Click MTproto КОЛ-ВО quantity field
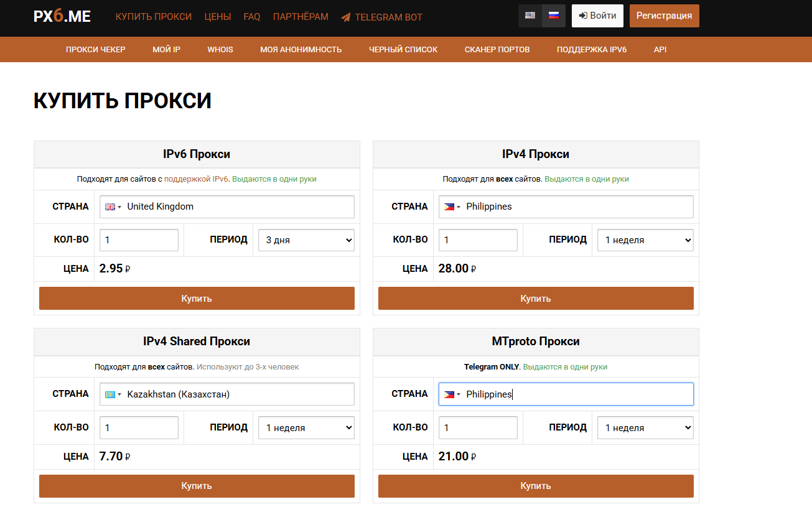 click(x=478, y=428)
